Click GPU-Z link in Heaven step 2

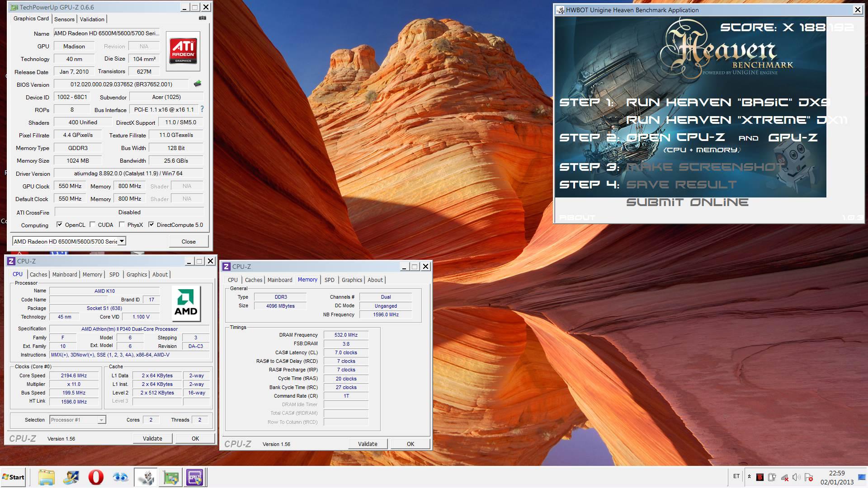pos(793,137)
